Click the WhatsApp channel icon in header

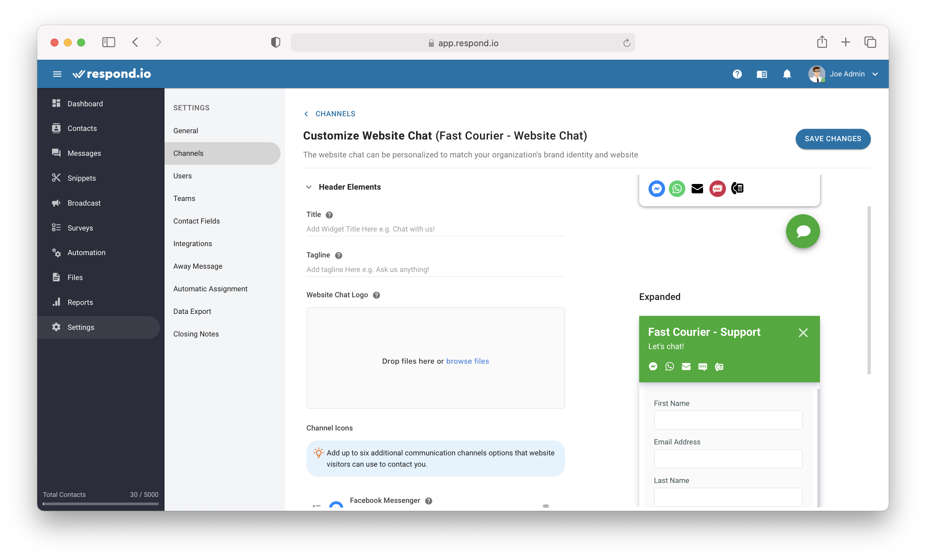point(676,188)
